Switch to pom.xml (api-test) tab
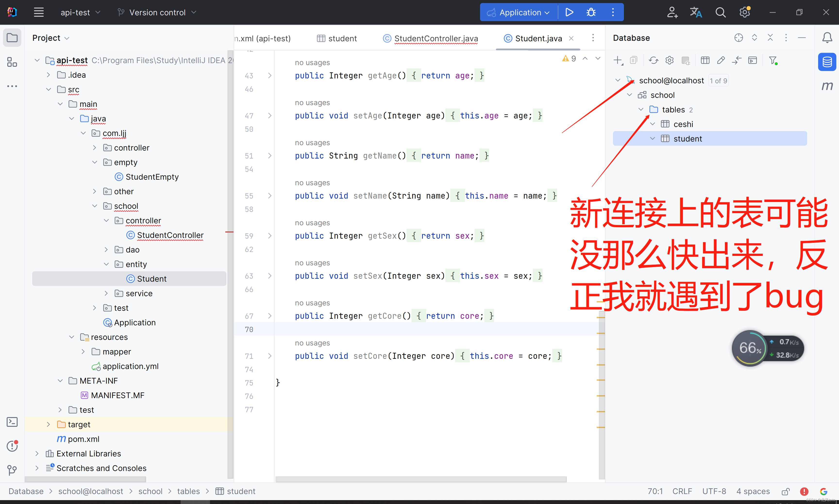The image size is (839, 504). pyautogui.click(x=262, y=38)
